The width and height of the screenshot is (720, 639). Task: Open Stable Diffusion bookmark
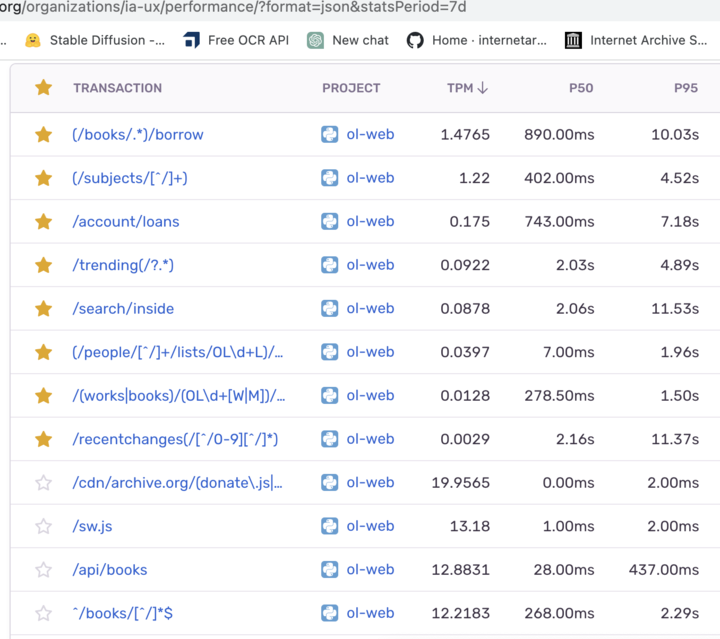[95, 40]
